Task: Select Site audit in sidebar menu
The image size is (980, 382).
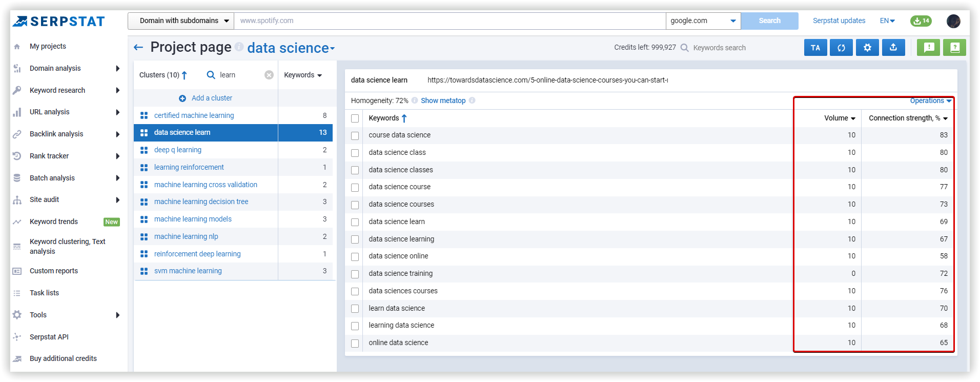Action: click(x=45, y=199)
